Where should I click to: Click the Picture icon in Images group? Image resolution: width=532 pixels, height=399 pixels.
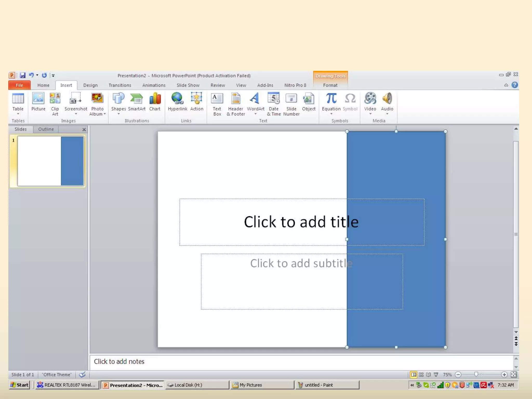point(38,102)
